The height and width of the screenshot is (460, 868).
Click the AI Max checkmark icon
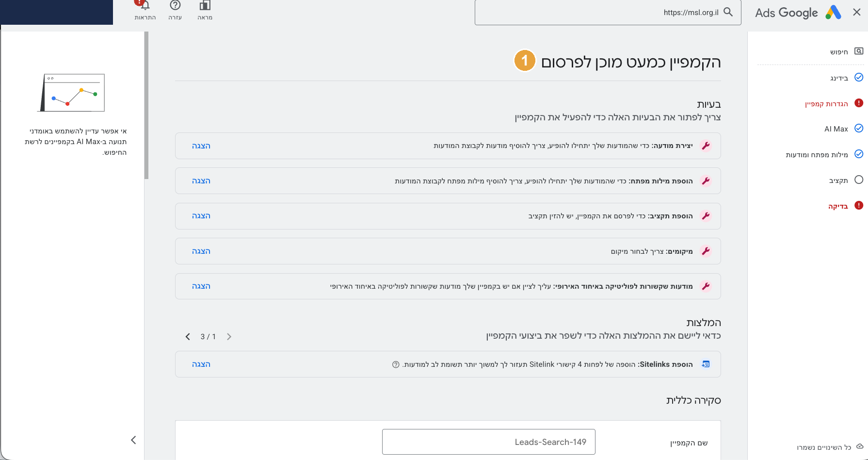point(859,128)
